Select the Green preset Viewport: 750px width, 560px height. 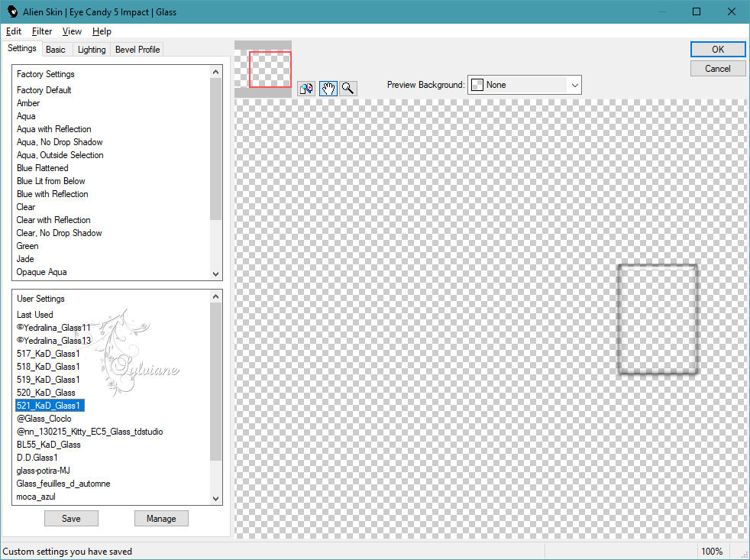click(x=27, y=245)
